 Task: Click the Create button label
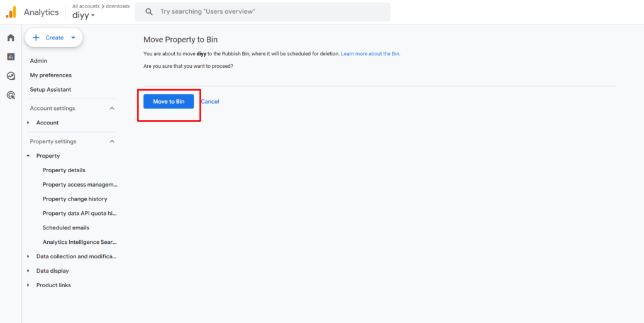[55, 37]
